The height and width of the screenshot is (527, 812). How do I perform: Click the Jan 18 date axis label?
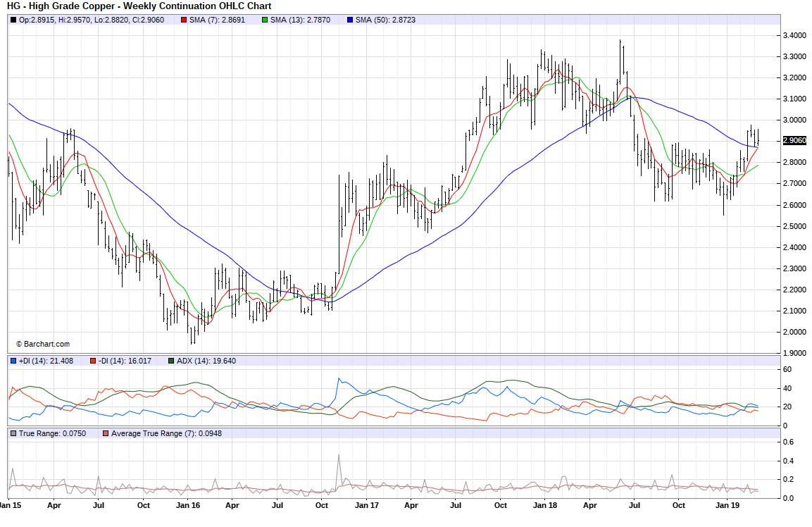point(545,505)
